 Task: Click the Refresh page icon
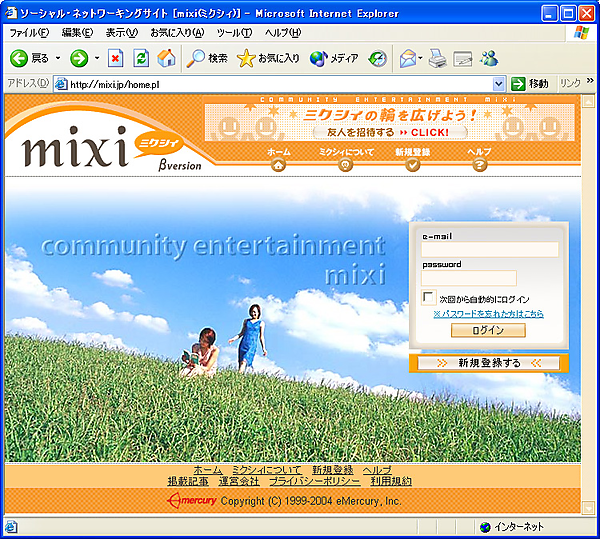[141, 58]
